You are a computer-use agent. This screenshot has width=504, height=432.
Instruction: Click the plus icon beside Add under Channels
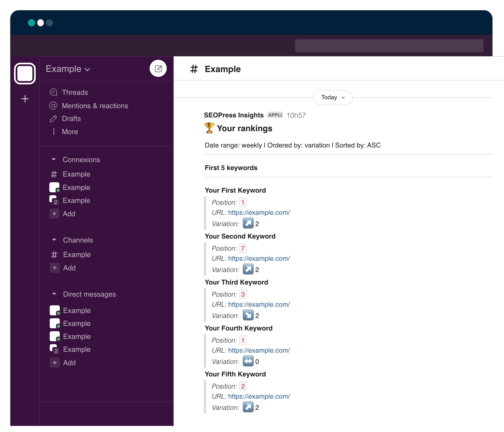[x=55, y=268]
